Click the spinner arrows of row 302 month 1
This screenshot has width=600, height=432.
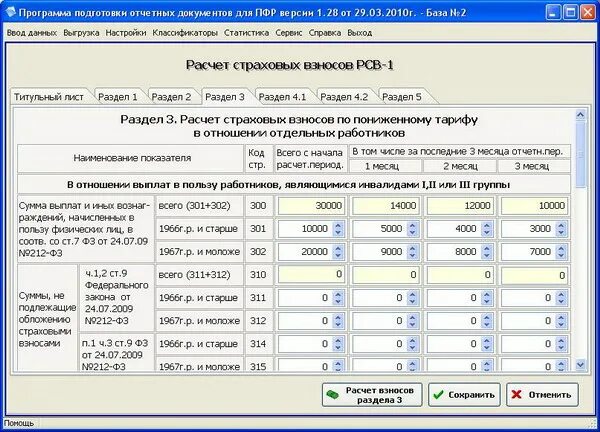[412, 252]
